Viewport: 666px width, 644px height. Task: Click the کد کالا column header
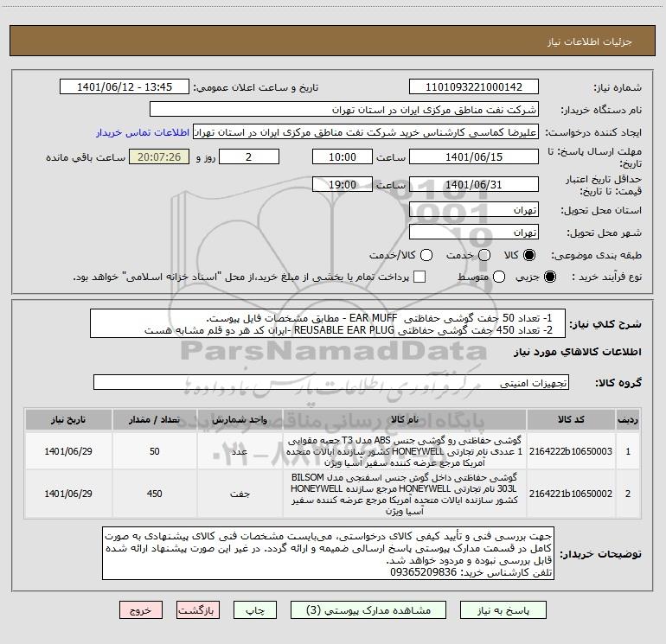pyautogui.click(x=571, y=419)
